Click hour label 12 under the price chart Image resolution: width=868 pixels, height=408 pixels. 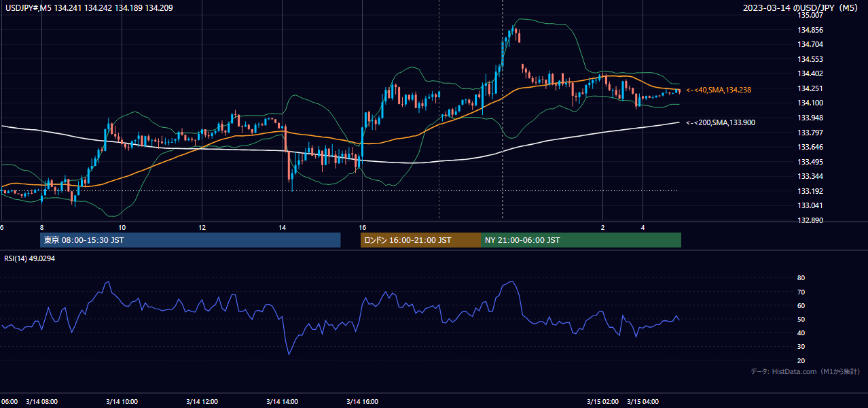[x=202, y=227]
